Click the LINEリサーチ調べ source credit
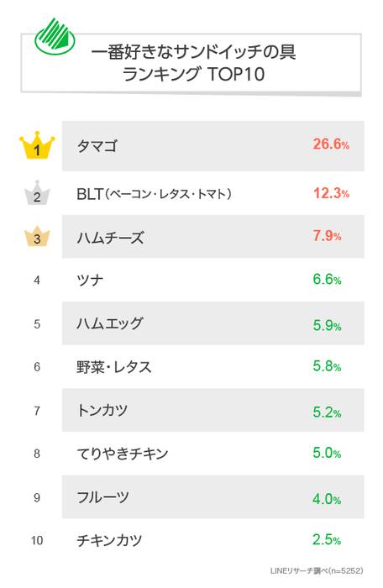The height and width of the screenshot is (588, 383). coord(317,570)
